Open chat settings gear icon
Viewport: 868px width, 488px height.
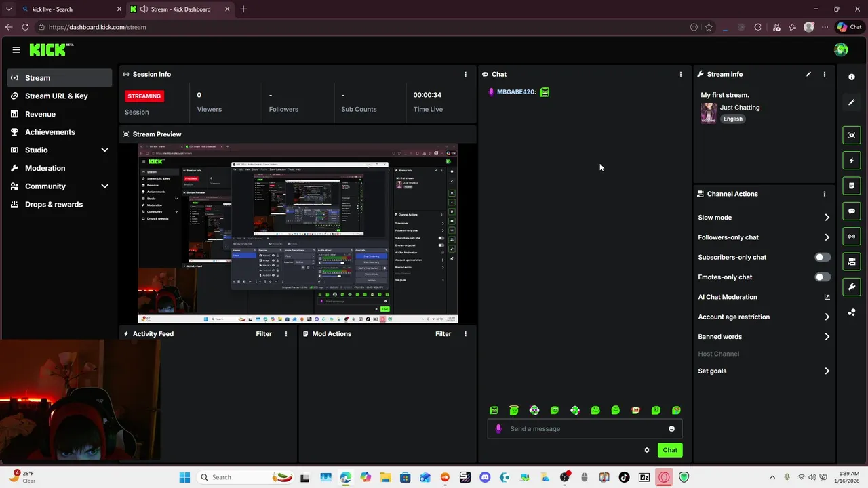pyautogui.click(x=647, y=450)
